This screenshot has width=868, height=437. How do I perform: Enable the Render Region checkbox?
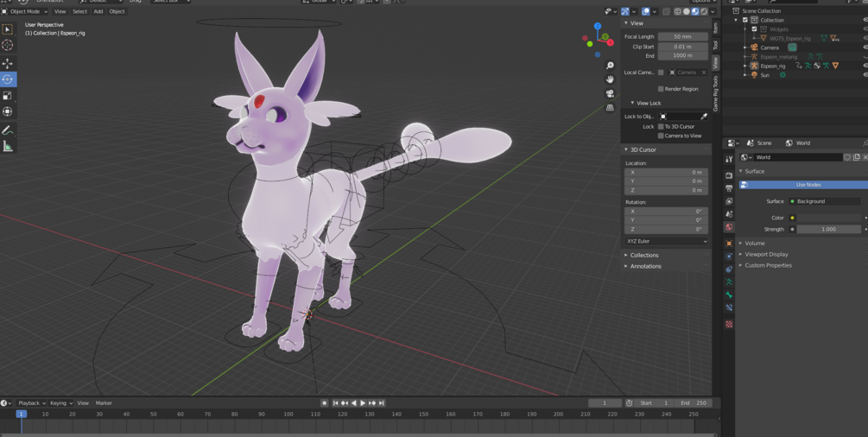pos(661,89)
